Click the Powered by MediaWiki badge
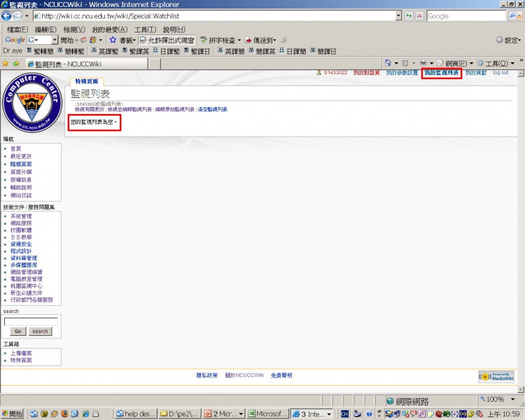Image resolution: width=525 pixels, height=420 pixels. click(x=496, y=377)
